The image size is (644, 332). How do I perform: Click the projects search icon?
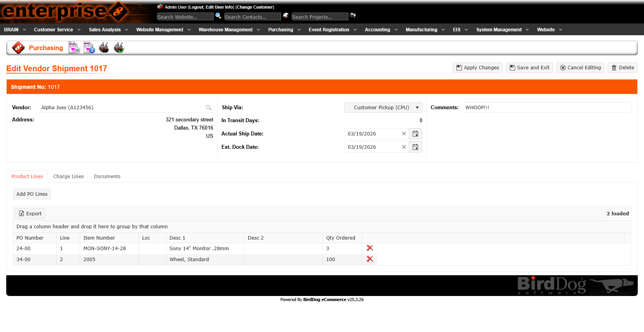[353, 16]
